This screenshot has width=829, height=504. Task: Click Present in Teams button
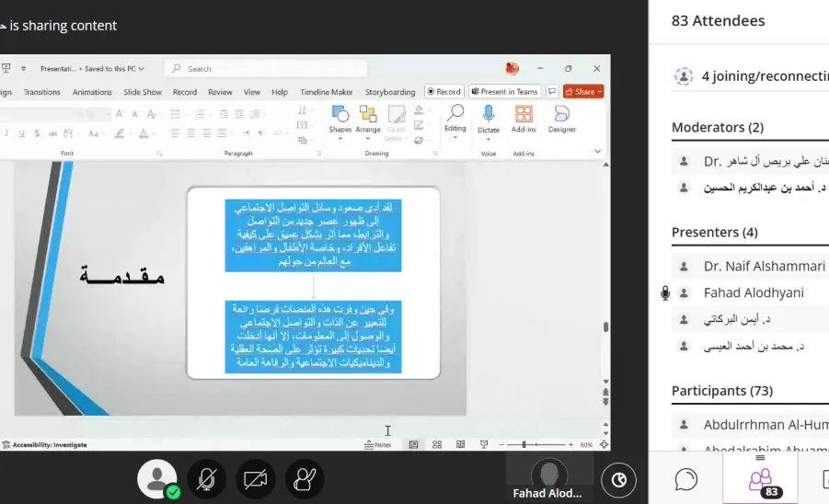[x=505, y=91]
